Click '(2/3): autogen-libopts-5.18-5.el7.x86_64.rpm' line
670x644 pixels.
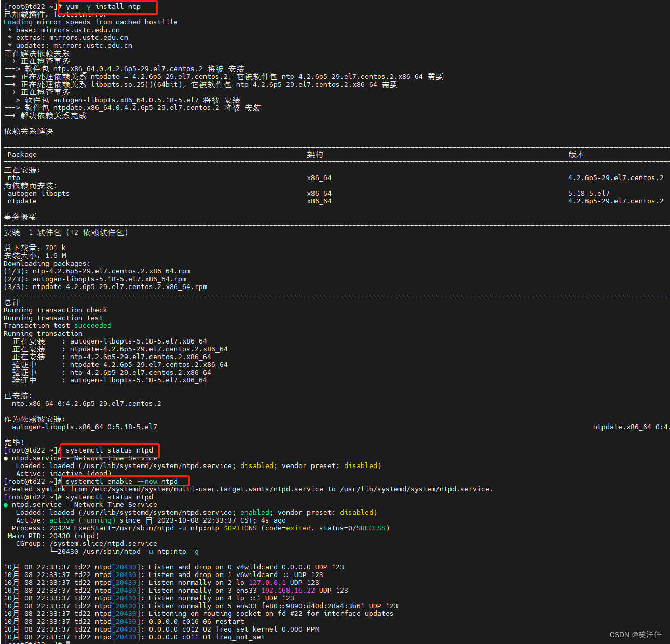pos(95,279)
